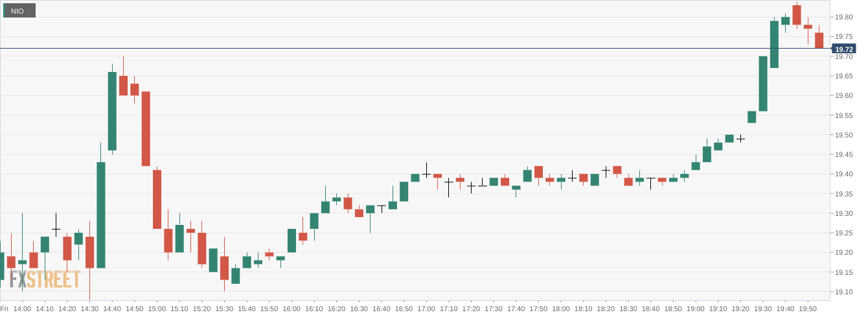
Task: Click the 14:30 time axis label
Action: (89, 309)
